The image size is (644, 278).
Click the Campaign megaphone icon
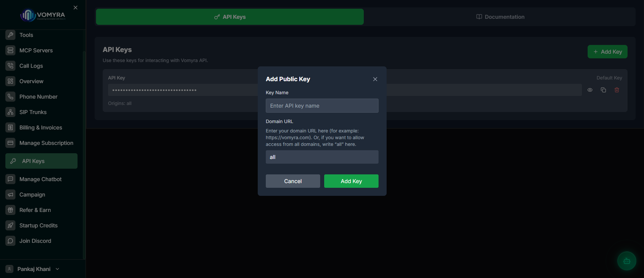(x=10, y=194)
